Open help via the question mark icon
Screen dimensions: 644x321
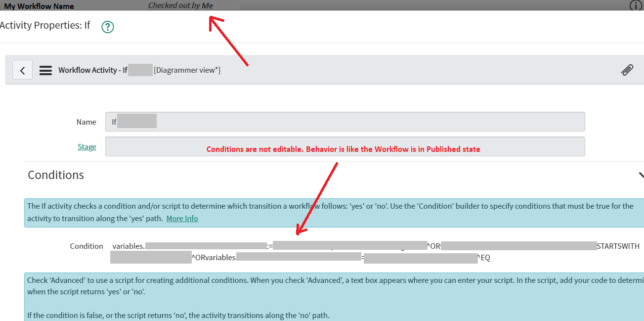coord(107,27)
